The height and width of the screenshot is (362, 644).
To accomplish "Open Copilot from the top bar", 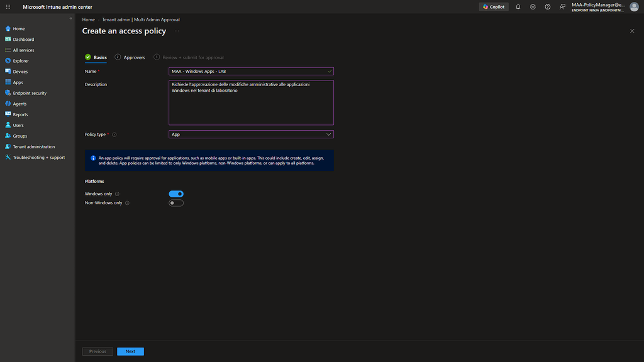I will click(493, 7).
